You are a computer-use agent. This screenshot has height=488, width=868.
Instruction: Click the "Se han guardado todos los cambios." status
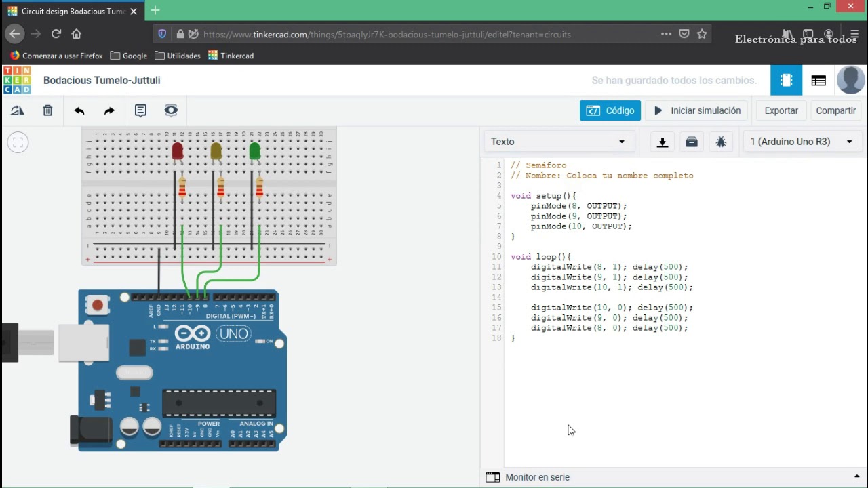click(674, 80)
